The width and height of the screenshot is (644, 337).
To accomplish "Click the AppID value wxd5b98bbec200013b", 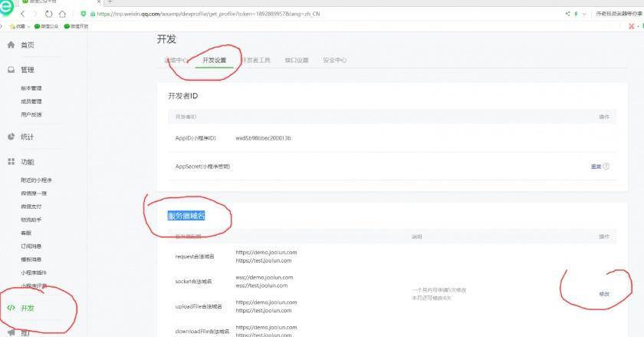I will click(x=263, y=138).
